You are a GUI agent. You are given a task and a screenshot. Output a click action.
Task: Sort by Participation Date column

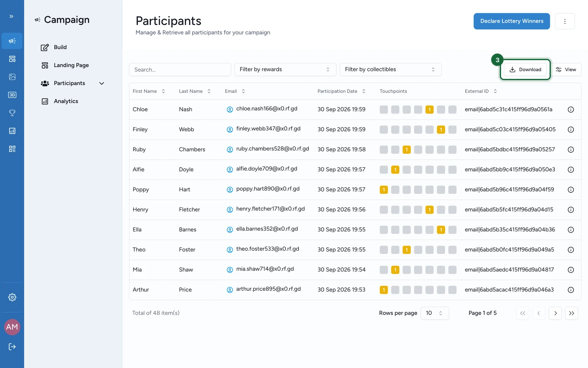point(341,91)
